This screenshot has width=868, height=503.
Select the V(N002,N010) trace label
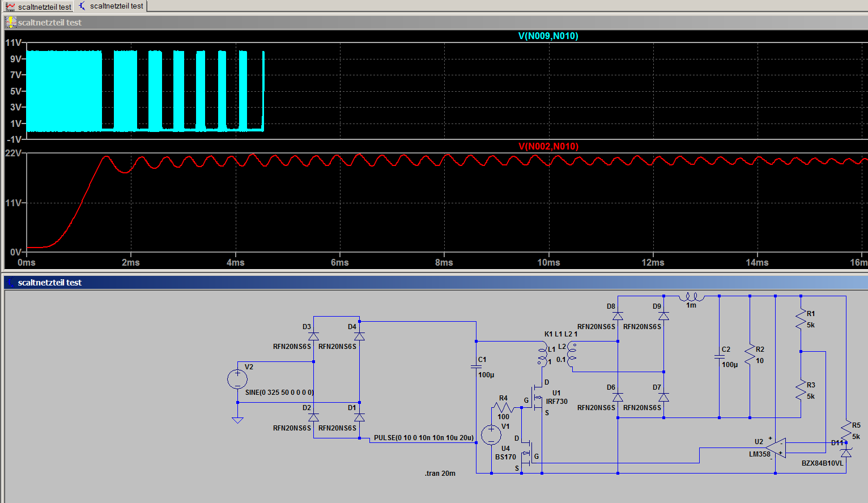548,146
